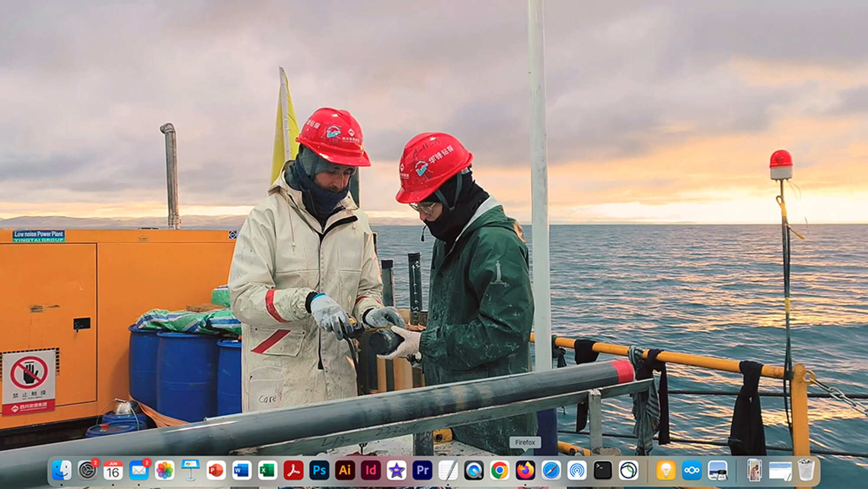Launch the Terminal app

tap(602, 470)
